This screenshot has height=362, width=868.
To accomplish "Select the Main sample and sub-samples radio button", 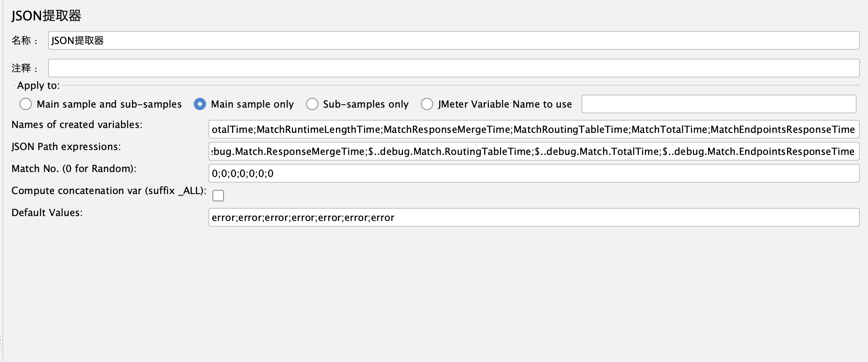I will 26,104.
